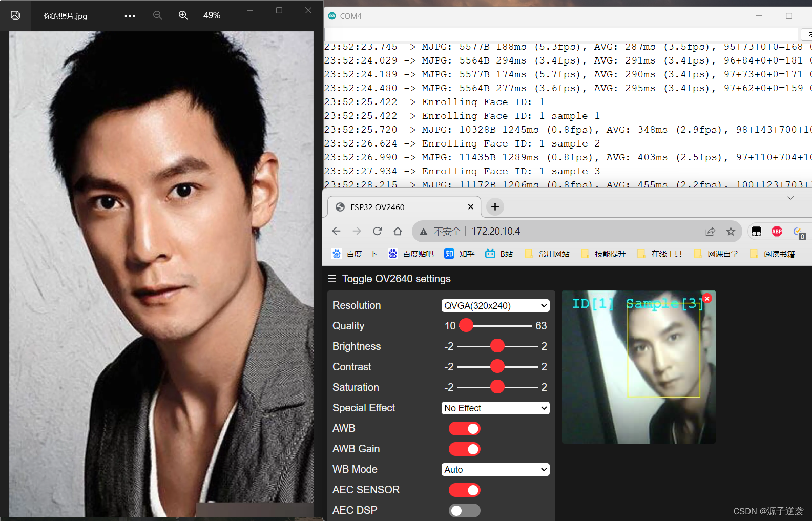Close the ESP32 OV2460 tab
Screen dimensions: 812x521
point(471,207)
